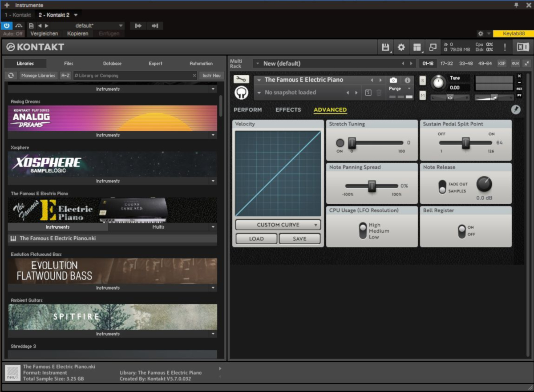This screenshot has width=534, height=392.
Task: Expand Analog Dreams Instruments dropdown arrow
Action: click(213, 135)
